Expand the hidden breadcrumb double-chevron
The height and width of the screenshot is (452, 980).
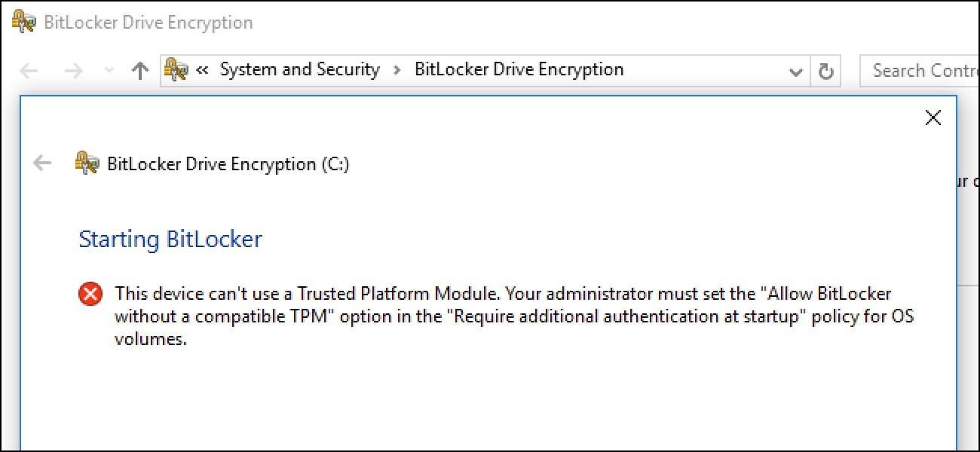click(202, 70)
